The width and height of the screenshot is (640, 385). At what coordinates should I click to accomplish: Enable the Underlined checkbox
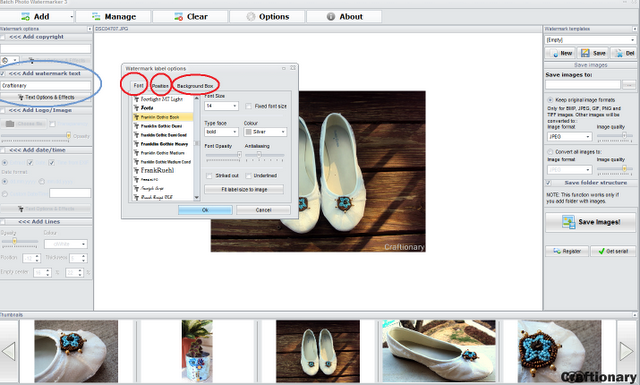pos(248,176)
